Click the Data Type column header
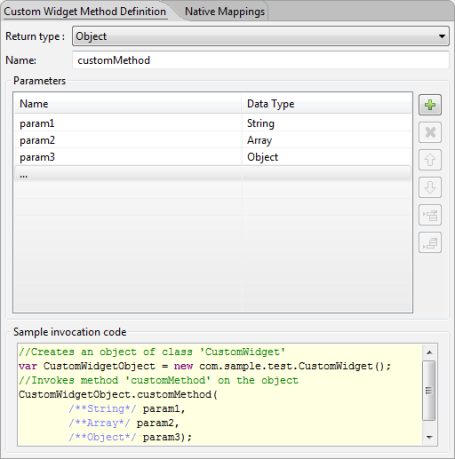Viewport: 455px width, 459px height. pyautogui.click(x=327, y=104)
